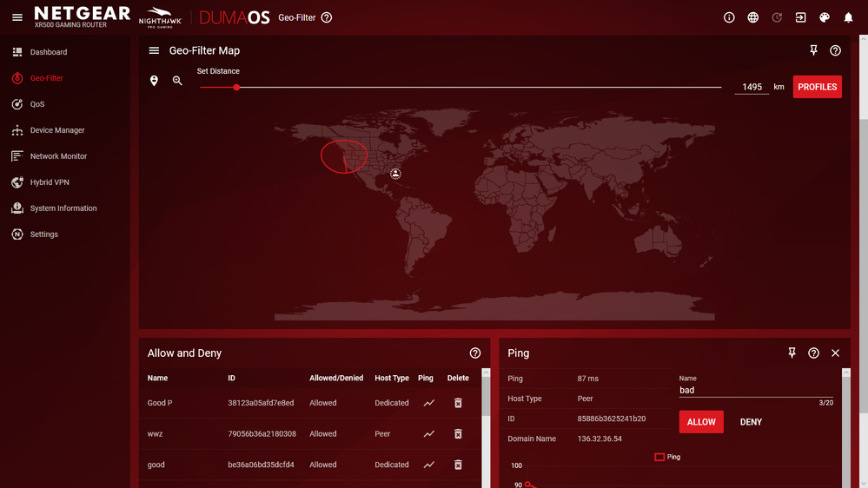Screen dimensions: 868x488
Task: Open Device Manager from sidebar
Action: 57,130
